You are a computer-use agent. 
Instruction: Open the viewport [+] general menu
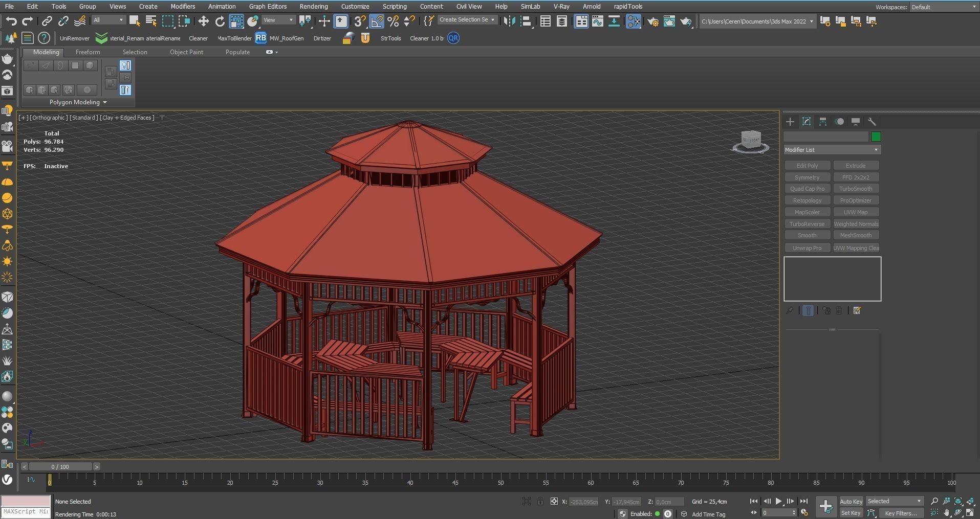point(23,118)
